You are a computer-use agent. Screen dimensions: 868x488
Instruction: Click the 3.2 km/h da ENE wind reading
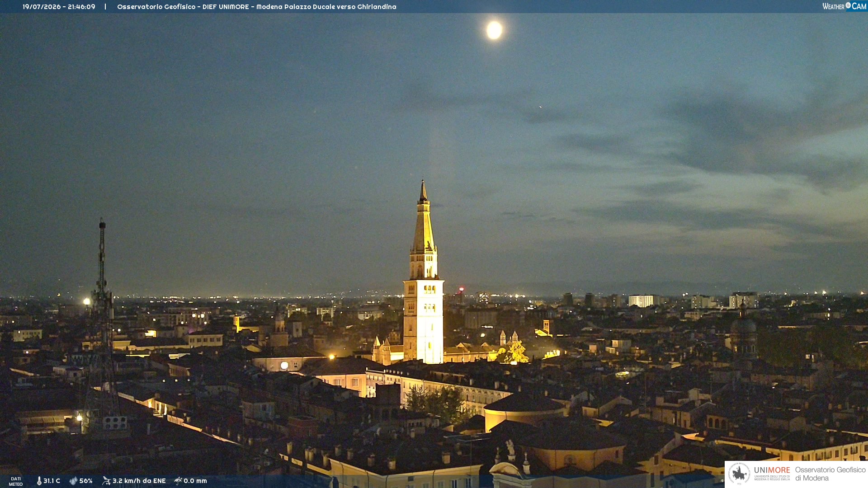[139, 481]
